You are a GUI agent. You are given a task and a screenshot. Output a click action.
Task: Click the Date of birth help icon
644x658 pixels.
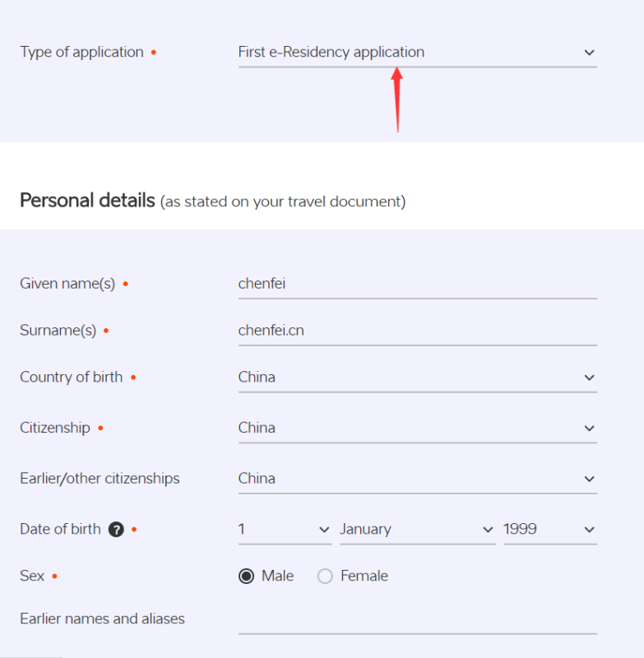116,530
